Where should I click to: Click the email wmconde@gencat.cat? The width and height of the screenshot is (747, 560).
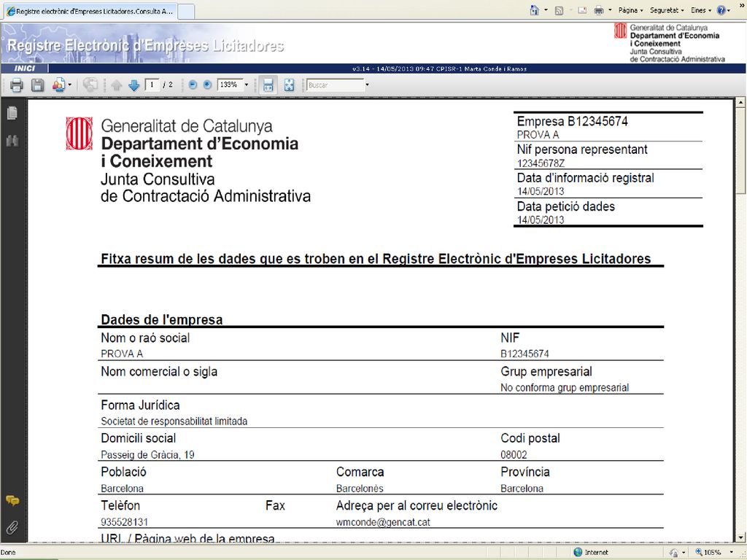383,522
